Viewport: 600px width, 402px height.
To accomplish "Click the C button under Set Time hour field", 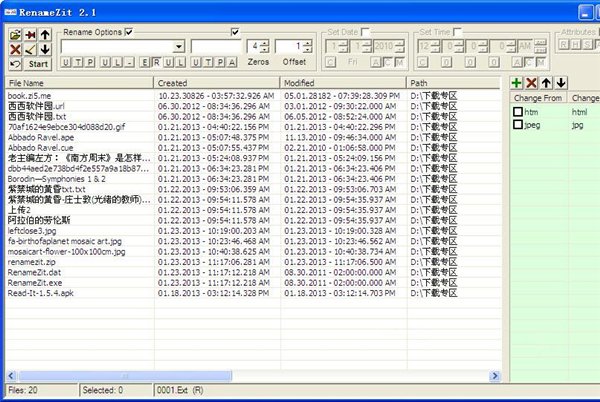I will (422, 62).
